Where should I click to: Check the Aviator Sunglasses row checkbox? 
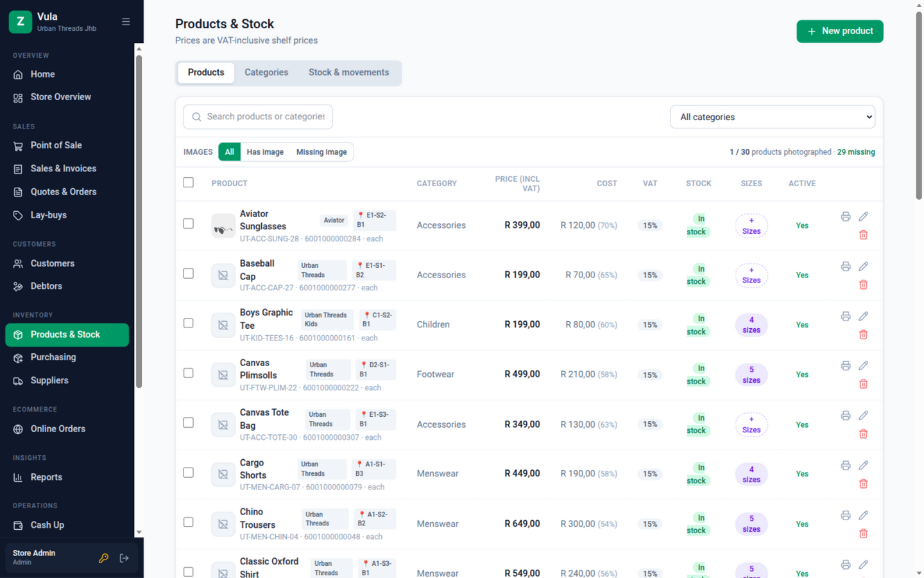[x=188, y=223]
